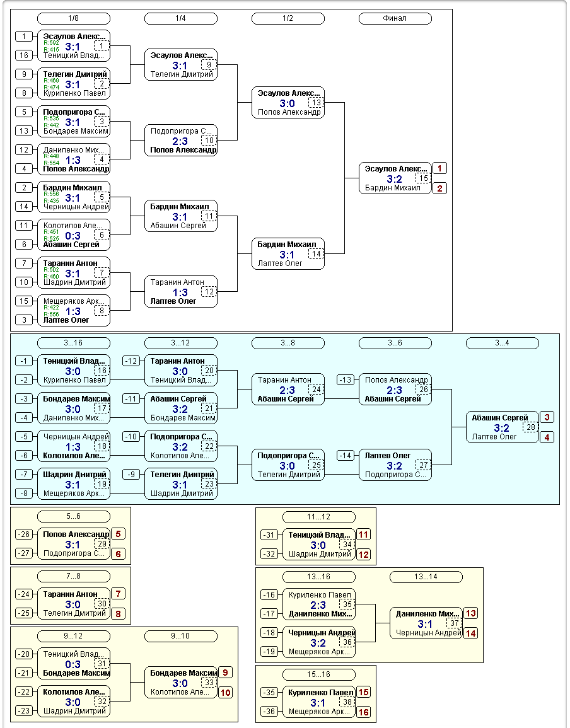Click red place 1 box of final
570x728 pixels.
(x=440, y=168)
